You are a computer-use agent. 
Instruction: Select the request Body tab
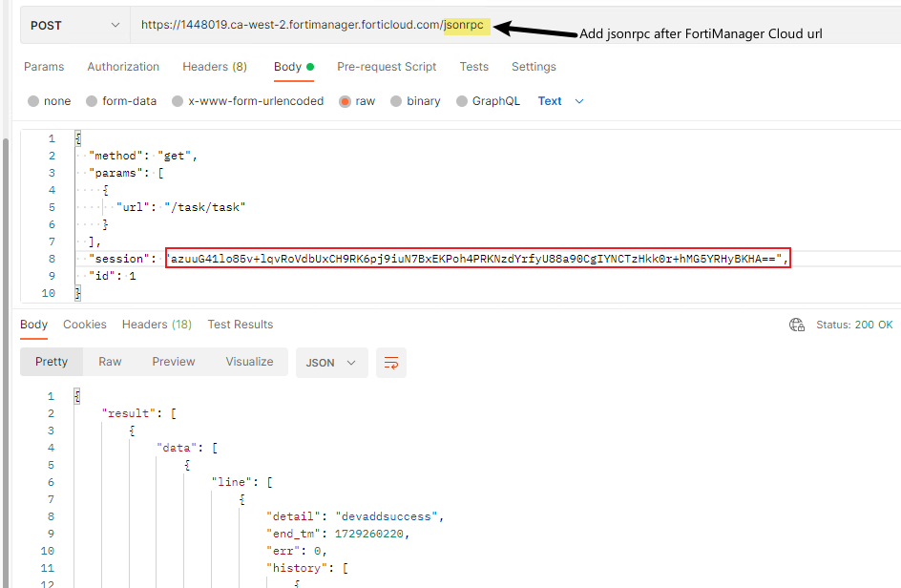click(294, 67)
